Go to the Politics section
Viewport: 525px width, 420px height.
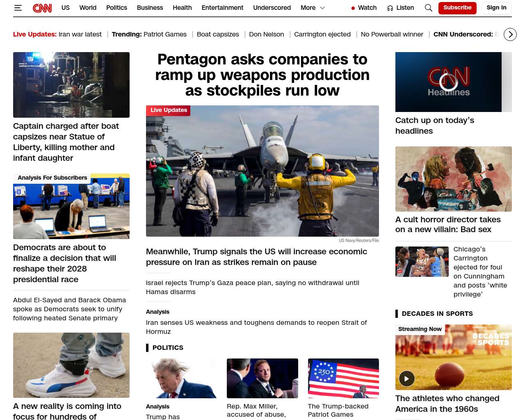point(116,8)
